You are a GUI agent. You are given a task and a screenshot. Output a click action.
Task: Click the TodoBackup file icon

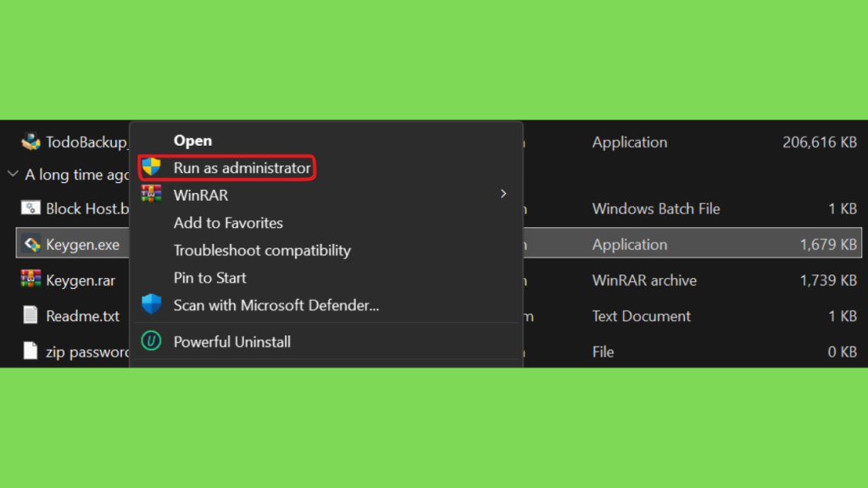pyautogui.click(x=31, y=141)
